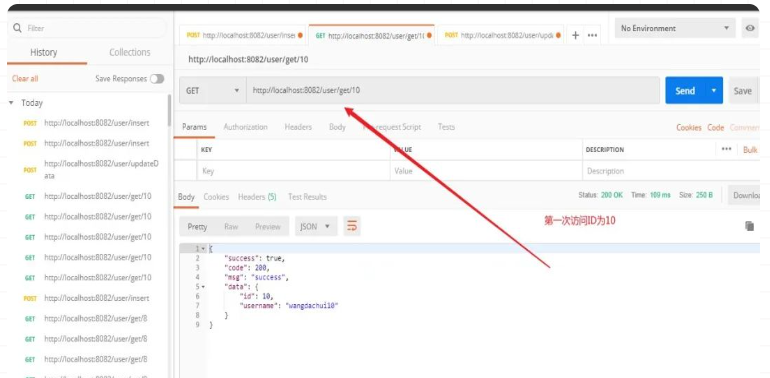Collapse the Today history group

coord(11,103)
